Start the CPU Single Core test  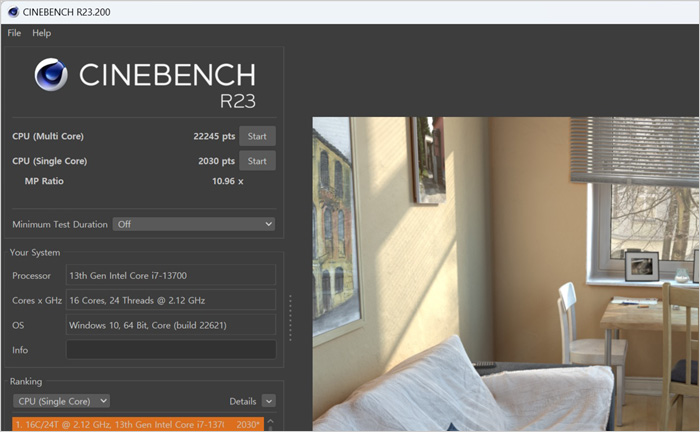[257, 161]
